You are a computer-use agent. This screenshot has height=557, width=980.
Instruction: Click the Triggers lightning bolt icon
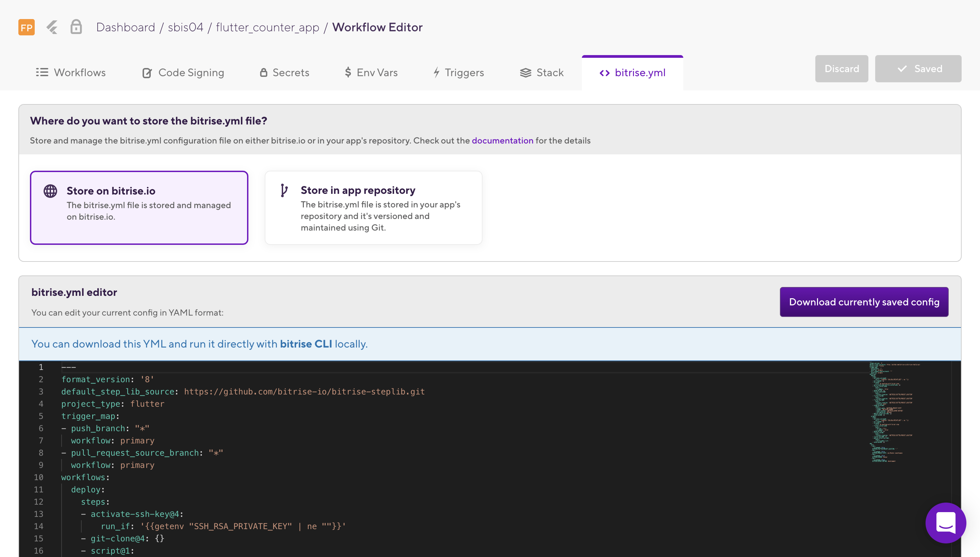[x=436, y=72]
